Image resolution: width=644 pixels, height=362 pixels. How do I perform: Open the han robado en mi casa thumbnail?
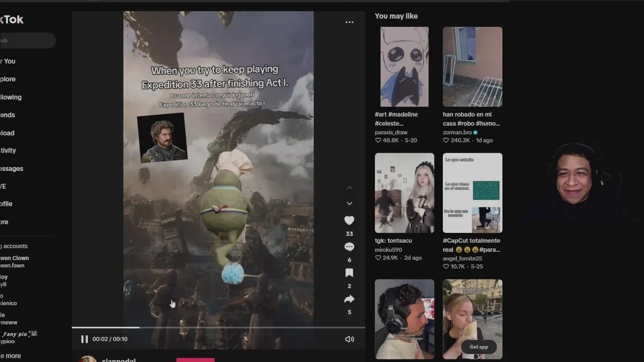point(472,67)
